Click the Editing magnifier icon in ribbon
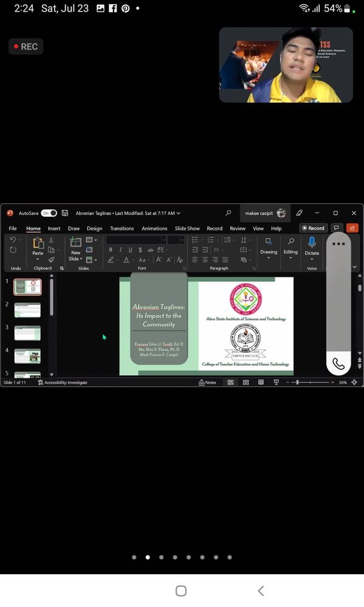 click(x=291, y=243)
